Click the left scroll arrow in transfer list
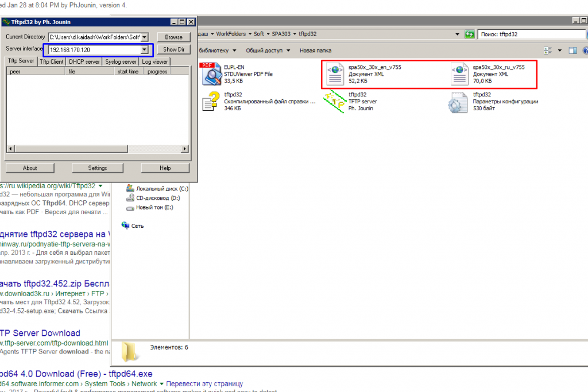Viewport: 588px width, 392px height. (x=10, y=149)
